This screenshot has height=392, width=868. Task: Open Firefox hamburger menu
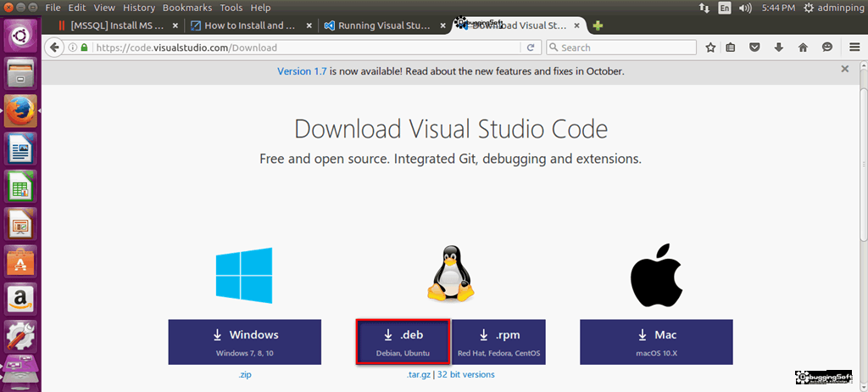tap(854, 48)
